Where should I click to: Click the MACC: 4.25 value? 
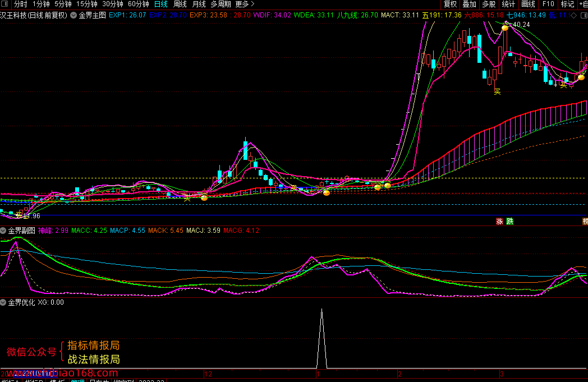click(89, 231)
